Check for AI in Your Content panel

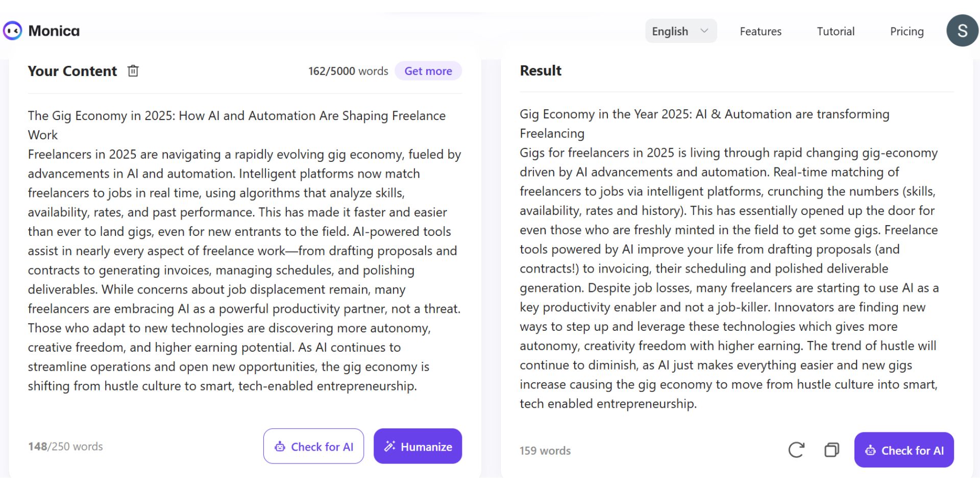tap(313, 446)
